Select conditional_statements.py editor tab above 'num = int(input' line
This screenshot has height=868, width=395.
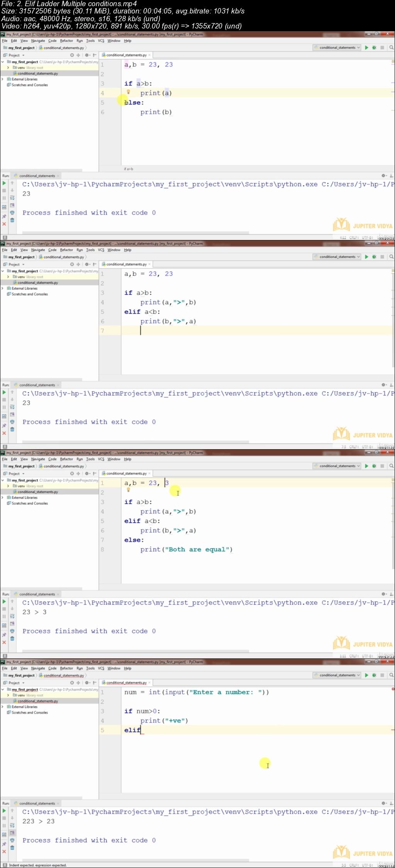click(126, 683)
